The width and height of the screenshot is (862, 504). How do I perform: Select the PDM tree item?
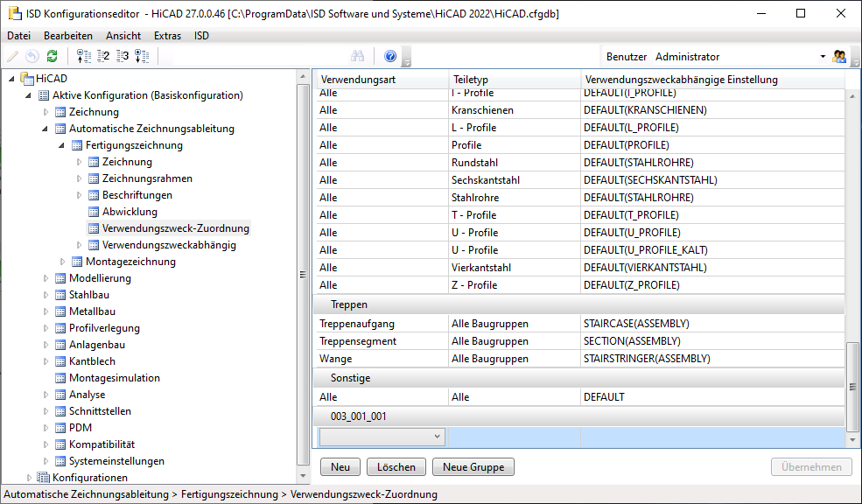pyautogui.click(x=81, y=428)
